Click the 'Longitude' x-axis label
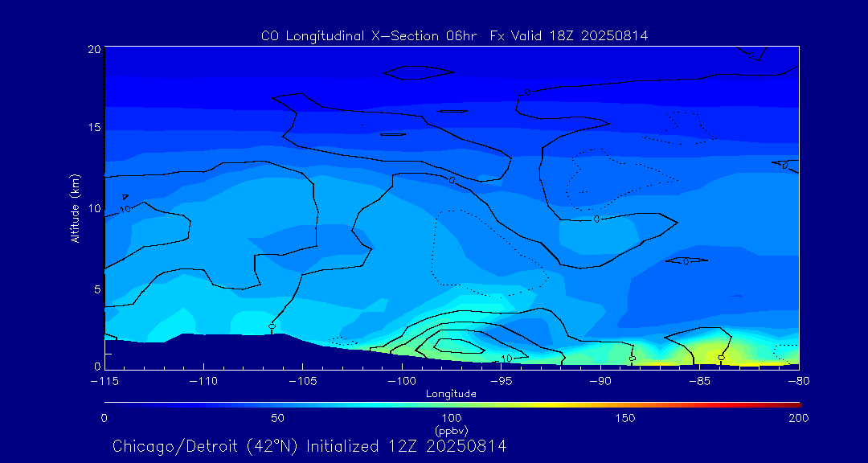Screen dimensions: 868x463 click(x=451, y=394)
